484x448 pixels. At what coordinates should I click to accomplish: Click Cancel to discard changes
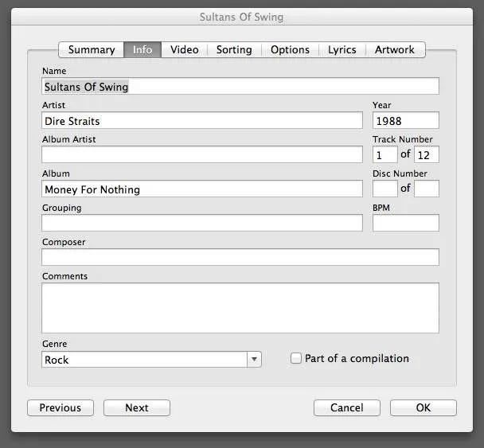(x=346, y=407)
